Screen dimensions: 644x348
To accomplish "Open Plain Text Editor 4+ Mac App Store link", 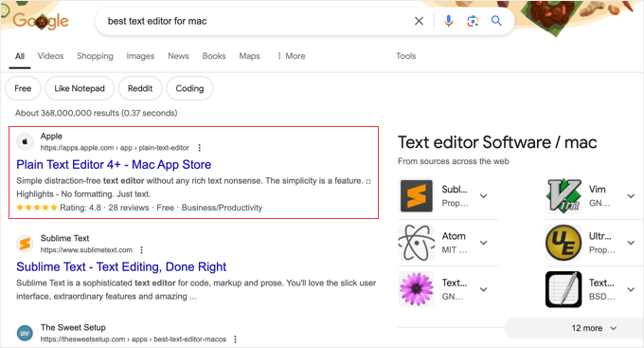I will (x=114, y=165).
